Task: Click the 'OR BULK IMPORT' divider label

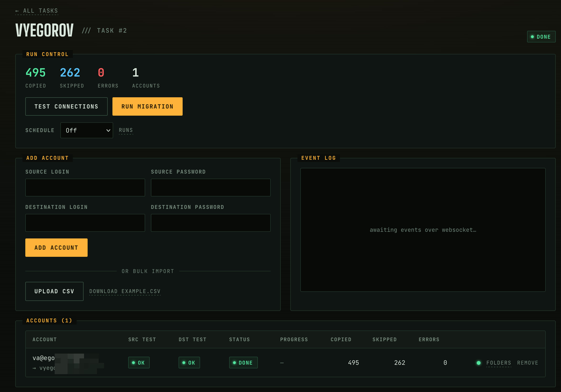Action: 148,271
